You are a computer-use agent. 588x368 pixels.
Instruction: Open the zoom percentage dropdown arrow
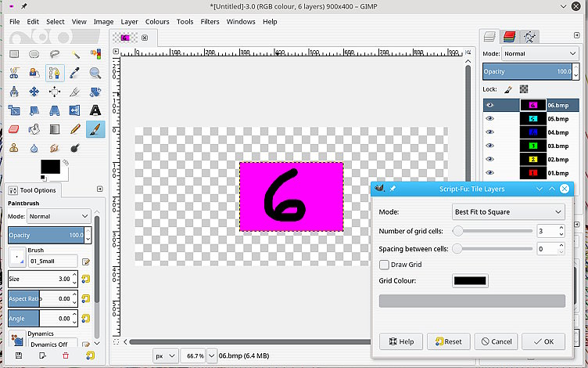(x=212, y=355)
